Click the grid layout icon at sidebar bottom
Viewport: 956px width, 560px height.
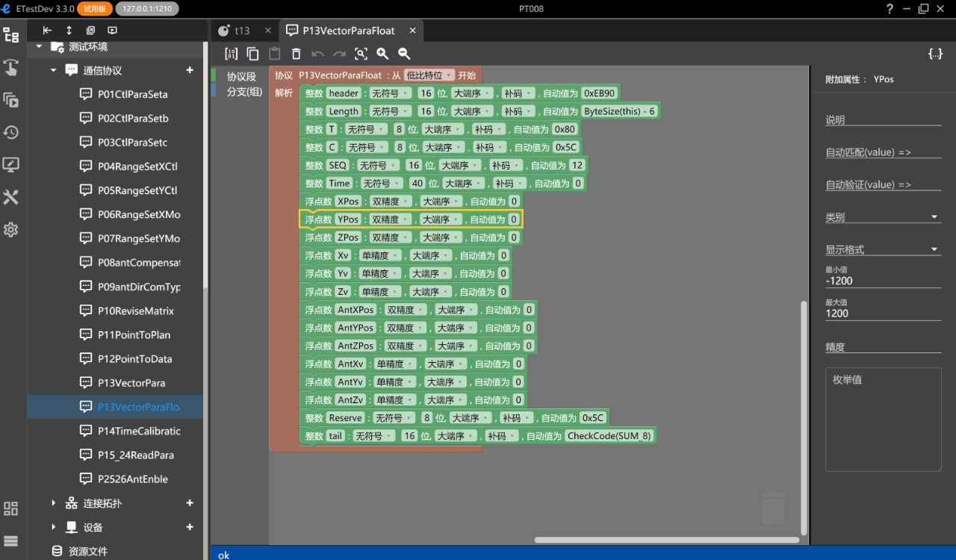pos(11,508)
